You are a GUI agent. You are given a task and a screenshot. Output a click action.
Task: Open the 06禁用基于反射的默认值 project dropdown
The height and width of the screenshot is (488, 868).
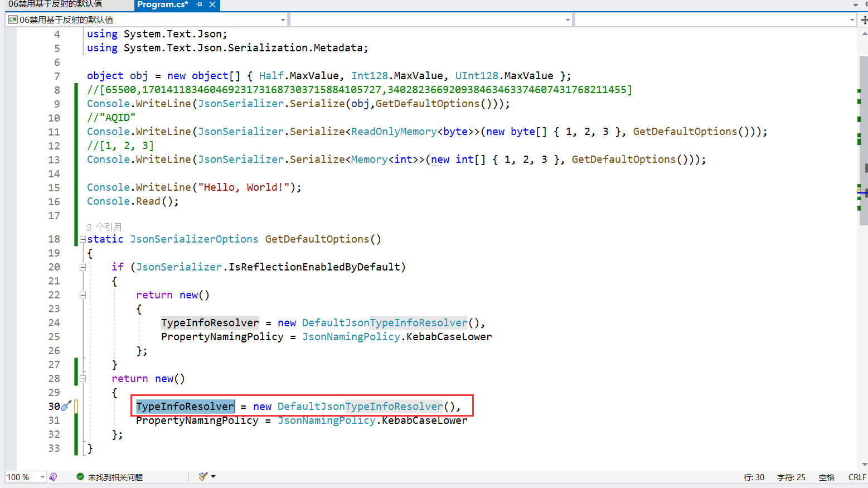click(147, 20)
